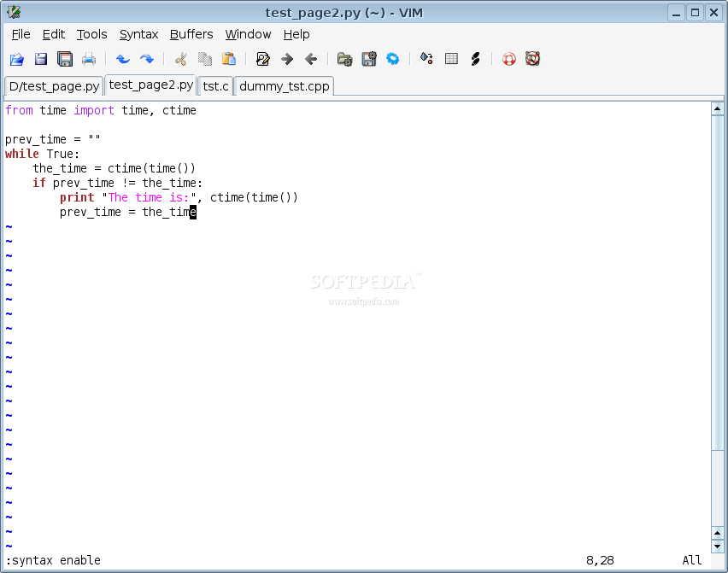Click the Open file toolbar icon

pos(17,59)
